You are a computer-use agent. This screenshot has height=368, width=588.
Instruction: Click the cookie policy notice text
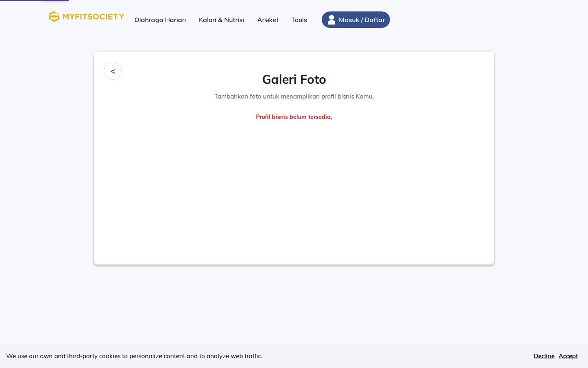134,356
